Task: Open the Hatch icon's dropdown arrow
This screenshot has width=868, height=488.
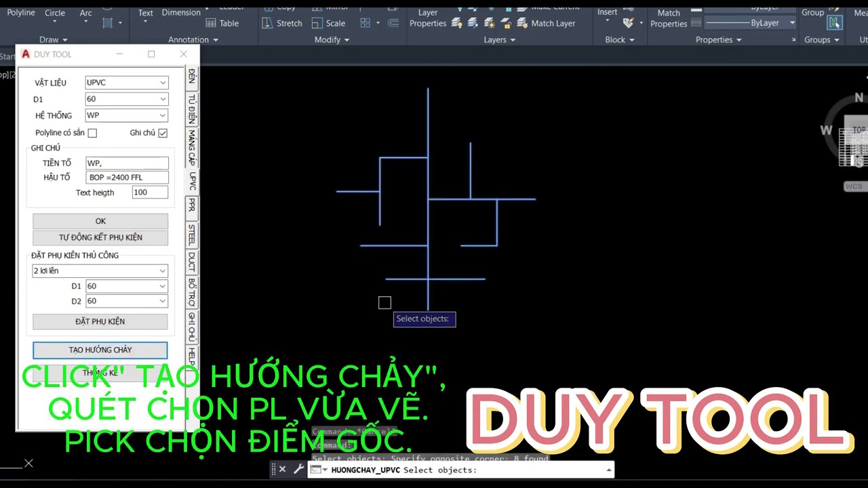Action: [x=120, y=23]
